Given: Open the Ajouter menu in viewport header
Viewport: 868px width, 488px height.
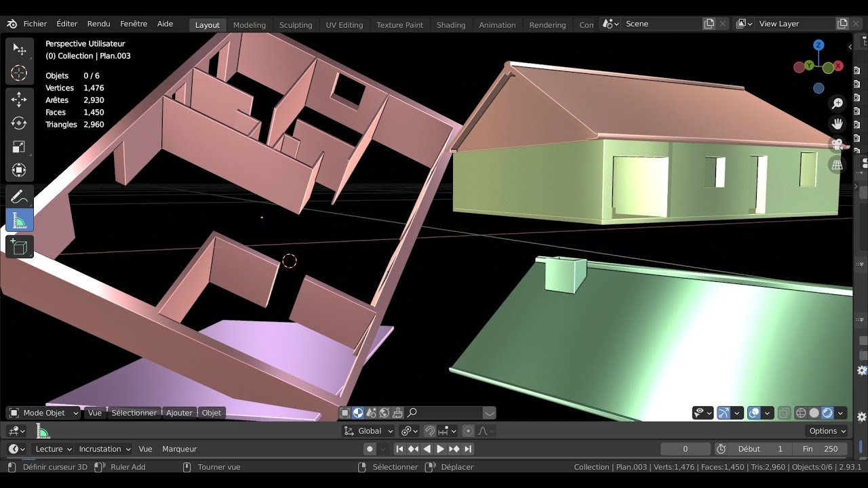Looking at the screenshot, I should 180,413.
